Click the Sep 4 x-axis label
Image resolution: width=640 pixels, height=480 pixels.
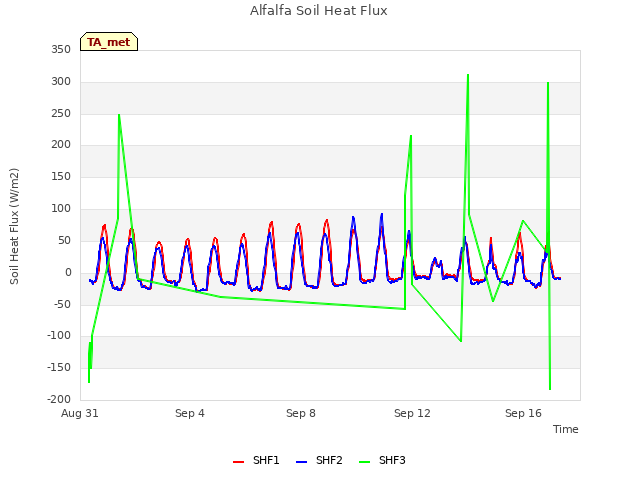(x=190, y=413)
